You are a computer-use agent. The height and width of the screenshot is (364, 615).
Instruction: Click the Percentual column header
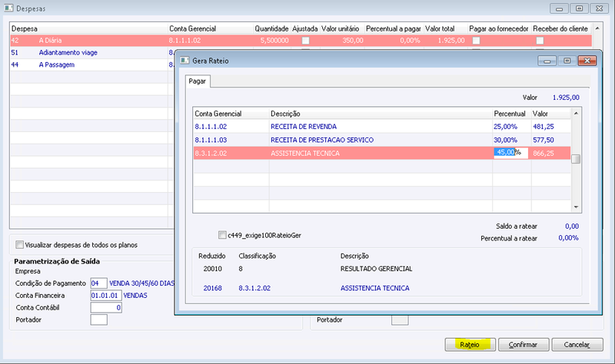click(510, 114)
